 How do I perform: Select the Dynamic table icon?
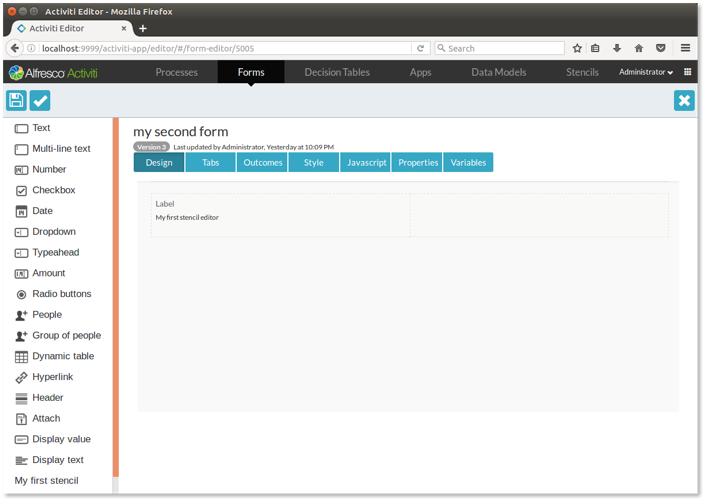pos(21,357)
